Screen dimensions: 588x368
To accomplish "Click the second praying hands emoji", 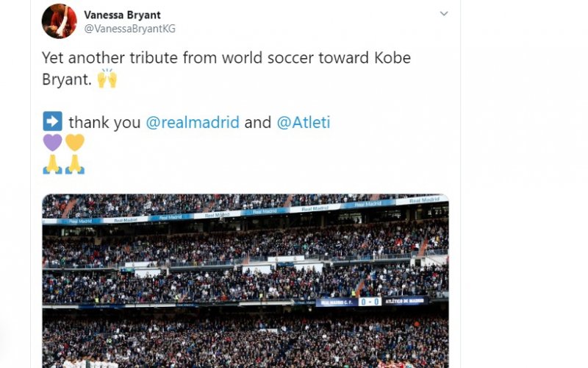I will pos(75,163).
